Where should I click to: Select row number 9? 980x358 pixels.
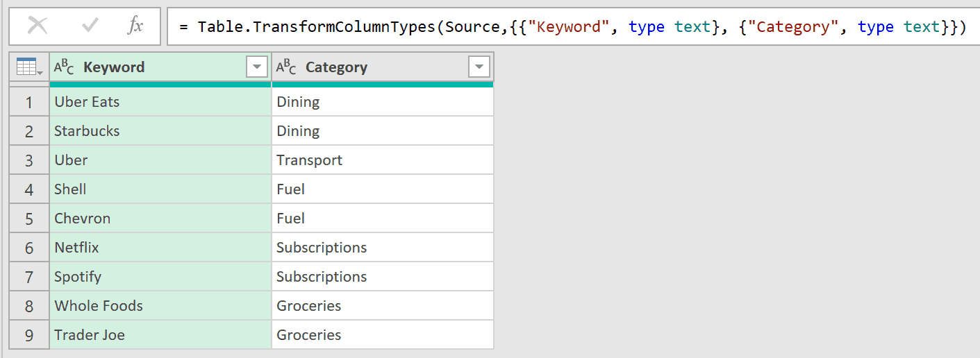pyautogui.click(x=29, y=335)
